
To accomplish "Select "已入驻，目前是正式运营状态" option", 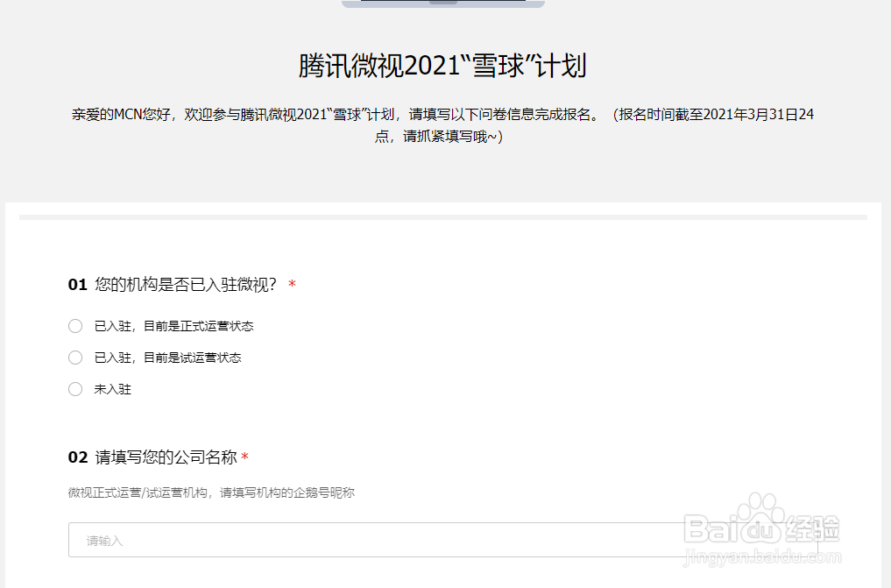I will [175, 325].
